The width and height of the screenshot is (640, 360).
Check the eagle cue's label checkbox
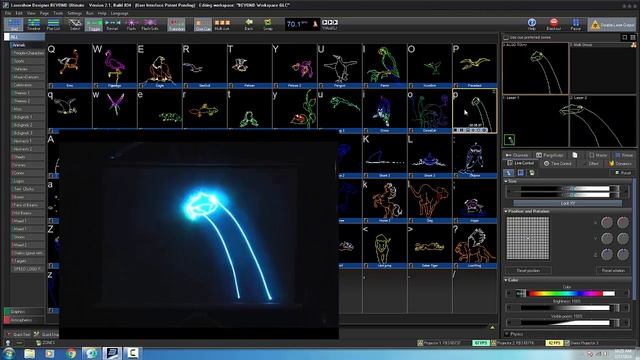(141, 86)
